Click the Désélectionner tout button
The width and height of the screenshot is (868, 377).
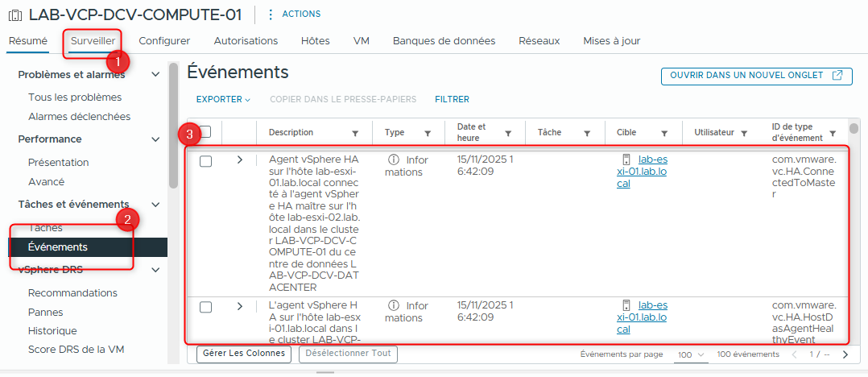tap(348, 353)
